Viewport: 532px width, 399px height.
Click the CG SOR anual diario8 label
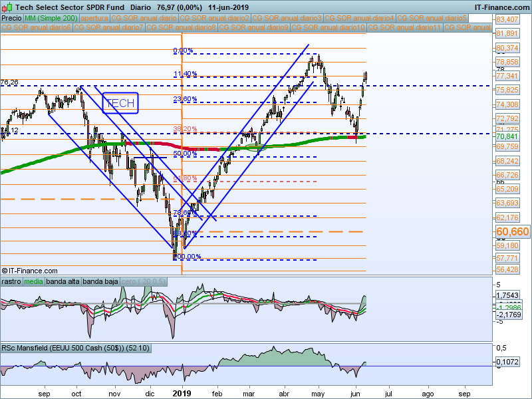(181, 27)
